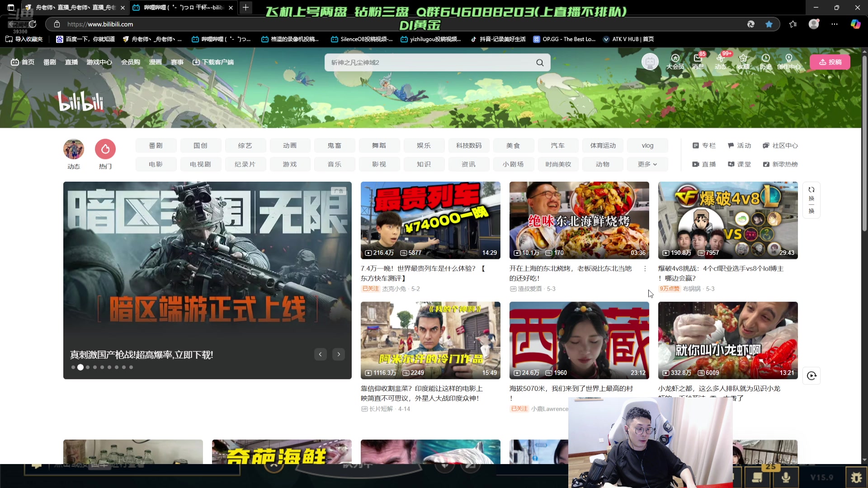Open a new browser tab
The height and width of the screenshot is (488, 868).
click(x=245, y=8)
